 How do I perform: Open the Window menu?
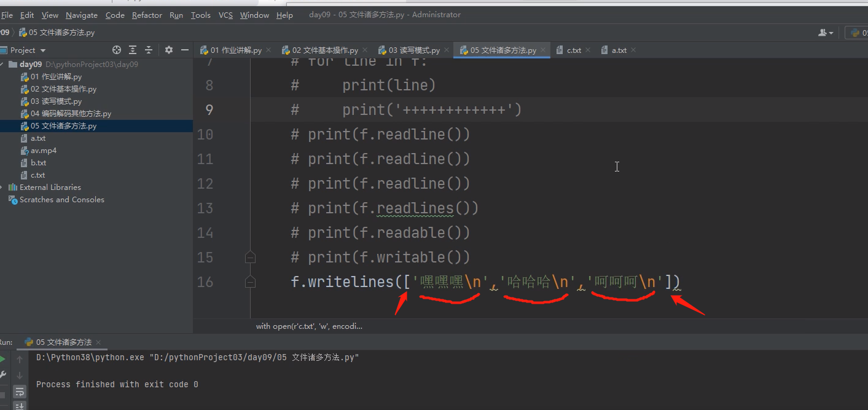[x=255, y=15]
